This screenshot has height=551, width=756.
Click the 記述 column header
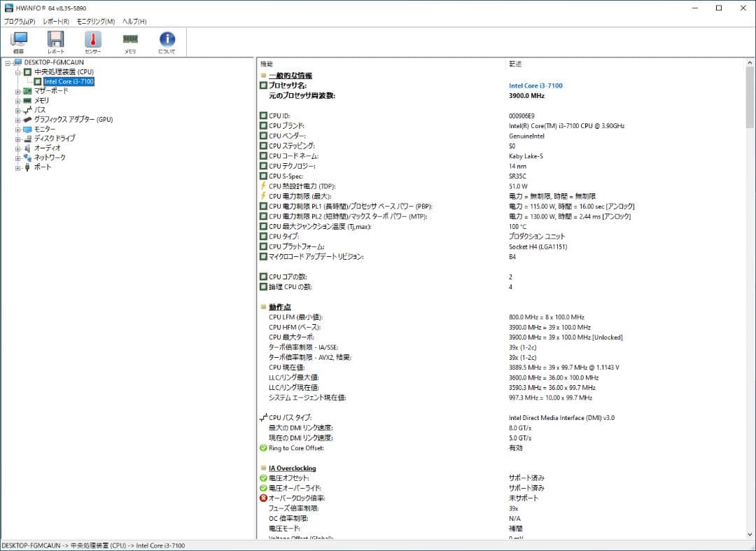515,64
